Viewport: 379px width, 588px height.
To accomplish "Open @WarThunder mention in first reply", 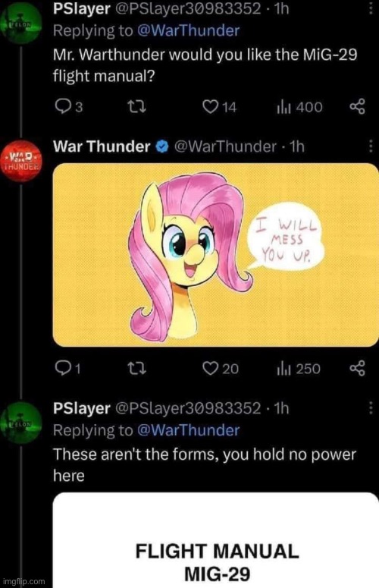I will [x=189, y=31].
